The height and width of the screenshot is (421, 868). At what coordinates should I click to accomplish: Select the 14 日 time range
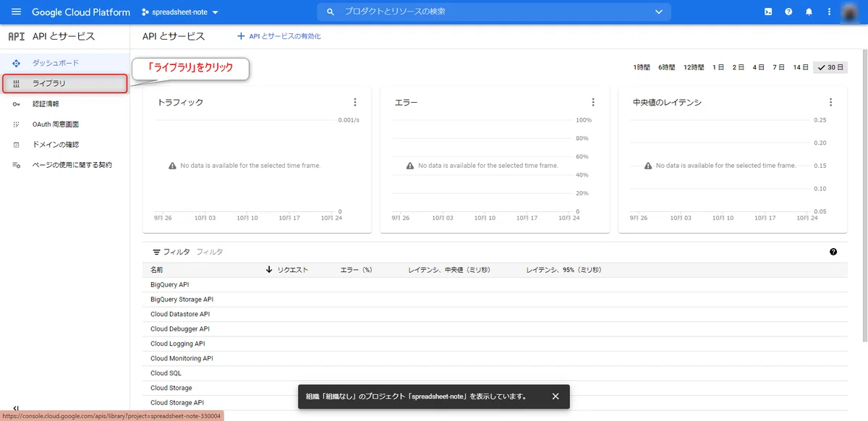click(800, 67)
